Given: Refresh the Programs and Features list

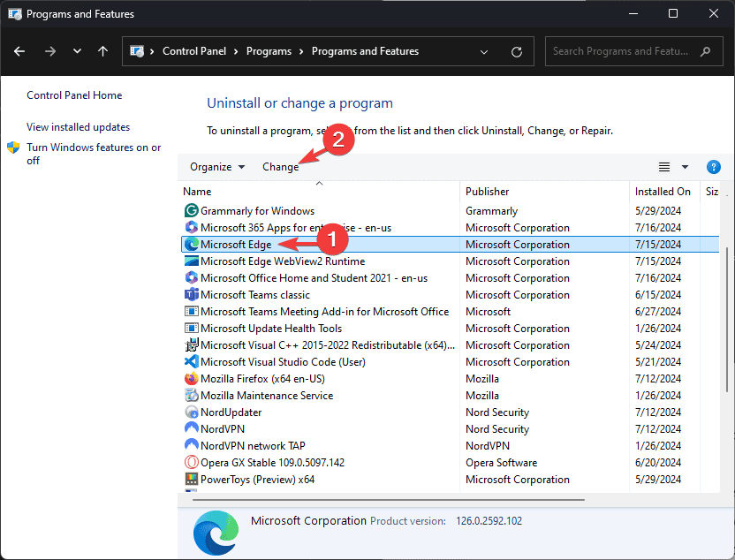Looking at the screenshot, I should coord(517,51).
